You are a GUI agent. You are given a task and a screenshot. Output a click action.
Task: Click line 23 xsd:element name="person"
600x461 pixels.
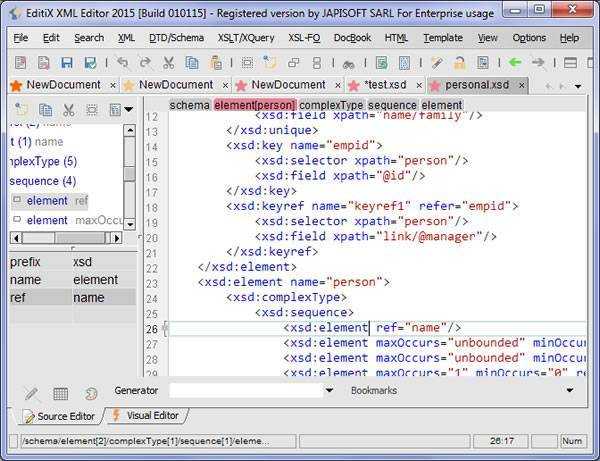point(294,282)
